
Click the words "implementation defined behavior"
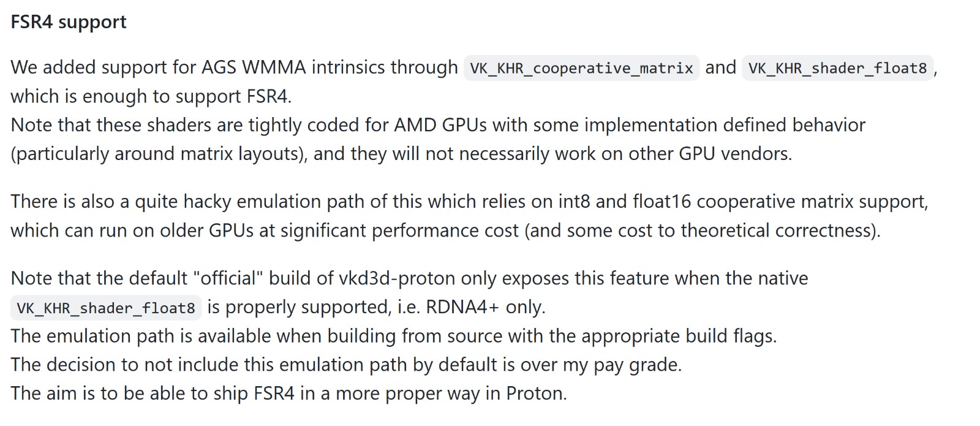tap(725, 125)
